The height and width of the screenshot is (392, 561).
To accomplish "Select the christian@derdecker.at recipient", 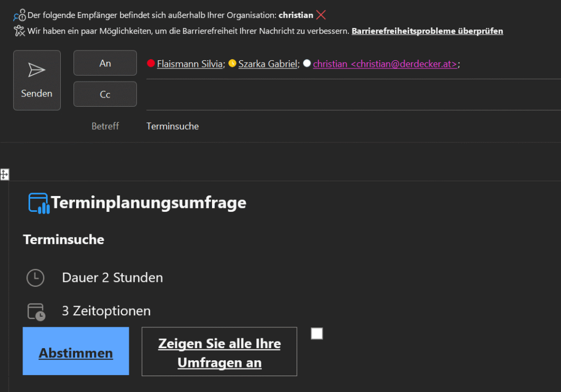I will [x=385, y=64].
